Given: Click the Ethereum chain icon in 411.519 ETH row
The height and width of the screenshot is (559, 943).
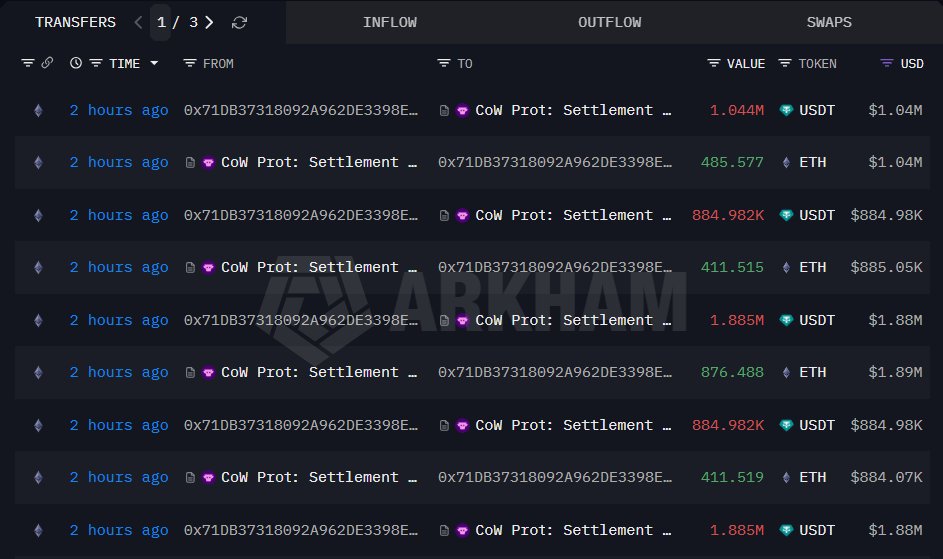Looking at the screenshot, I should [38, 477].
